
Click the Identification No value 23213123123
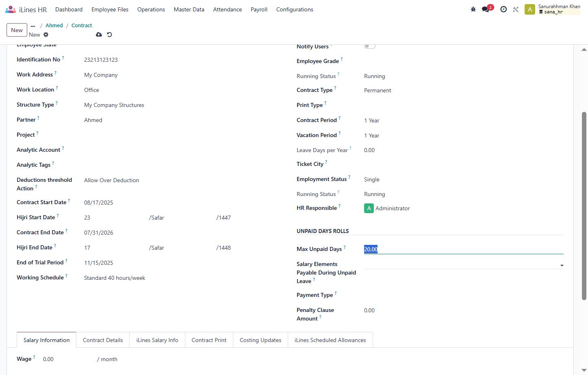(x=101, y=60)
